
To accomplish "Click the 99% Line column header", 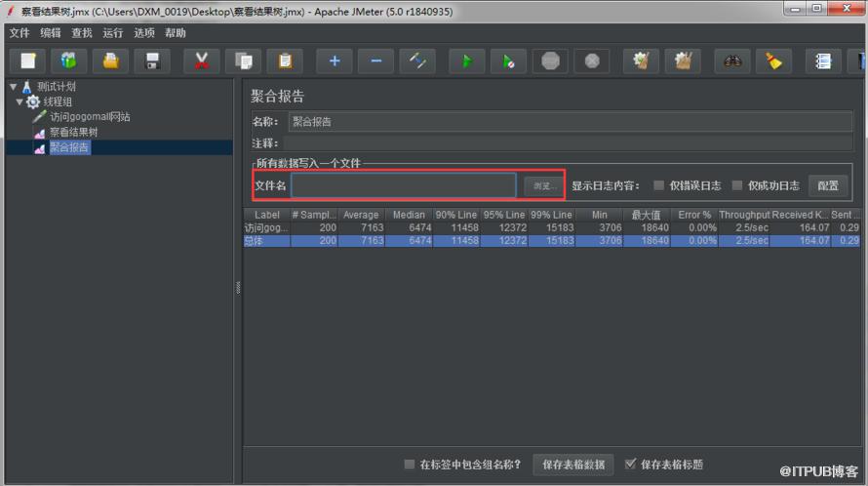I will [551, 215].
